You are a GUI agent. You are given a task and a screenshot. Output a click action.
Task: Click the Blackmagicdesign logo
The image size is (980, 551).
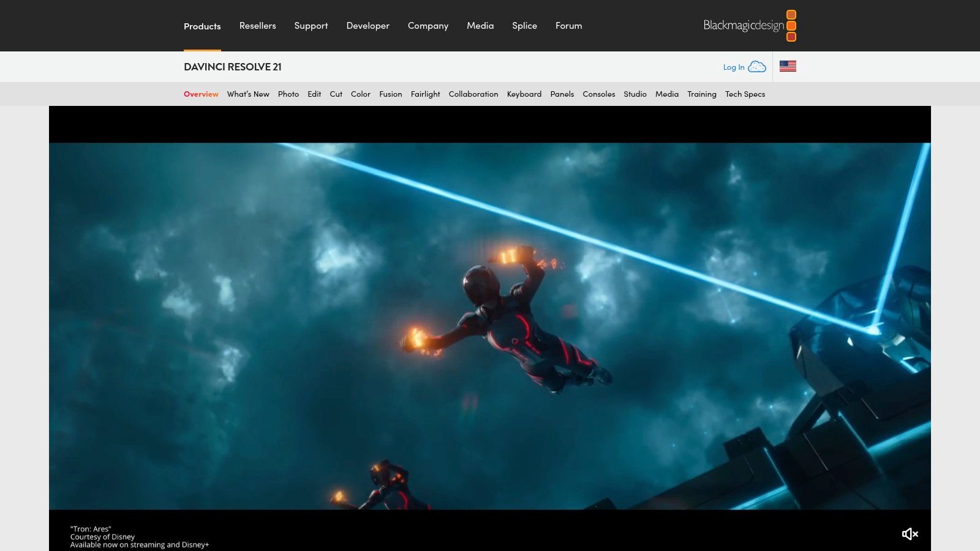pos(750,26)
